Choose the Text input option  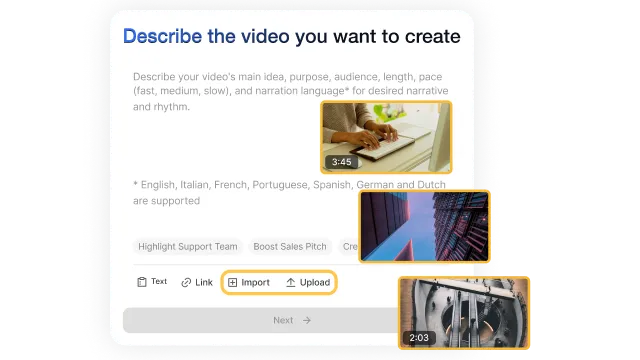tap(152, 282)
